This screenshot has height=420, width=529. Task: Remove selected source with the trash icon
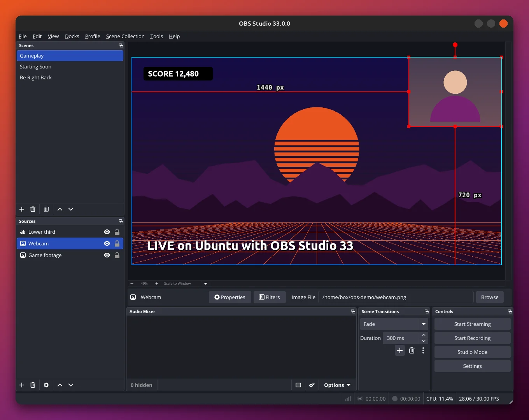click(33, 385)
